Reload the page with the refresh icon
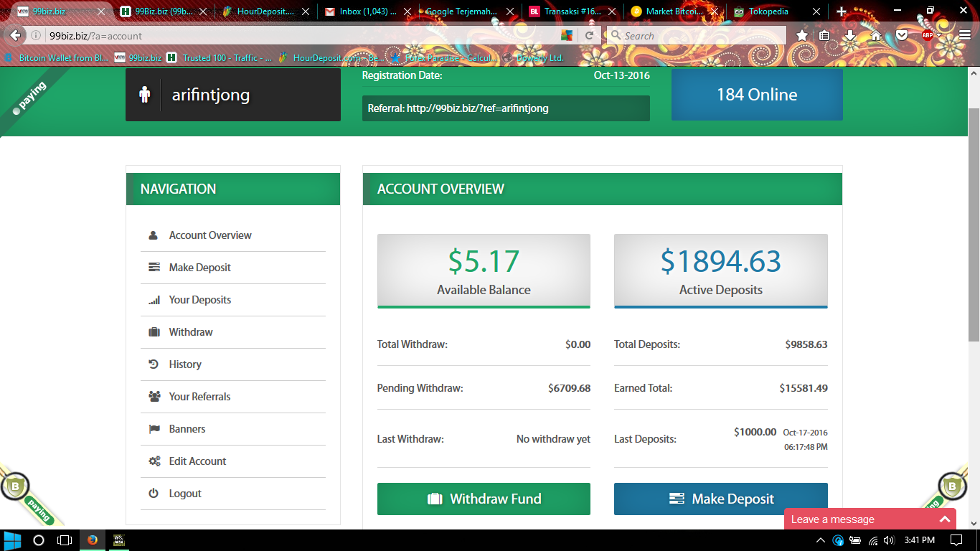This screenshot has height=551, width=980. [590, 36]
